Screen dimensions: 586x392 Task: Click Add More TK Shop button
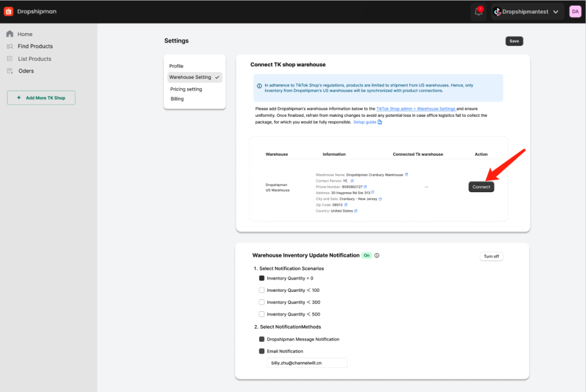tap(41, 97)
